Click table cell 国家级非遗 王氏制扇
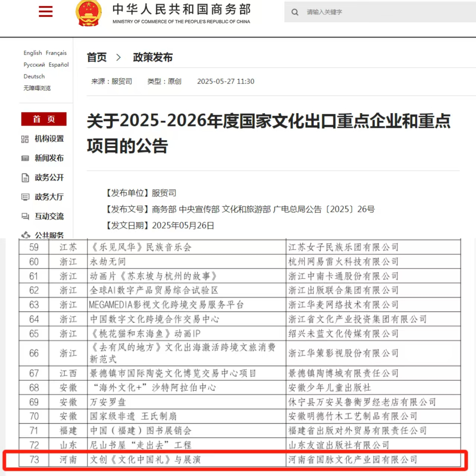476x476 pixels. coord(187,416)
